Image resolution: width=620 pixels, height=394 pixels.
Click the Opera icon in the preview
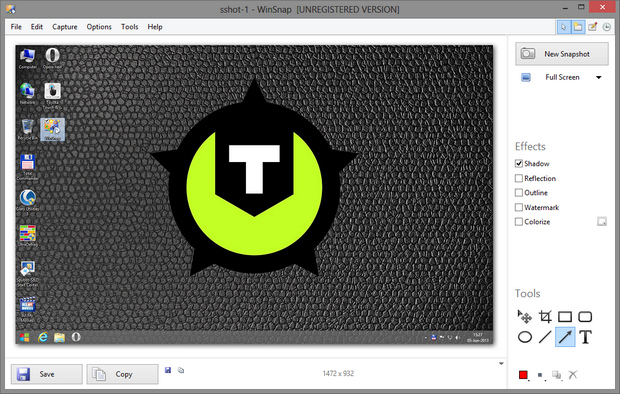point(52,58)
